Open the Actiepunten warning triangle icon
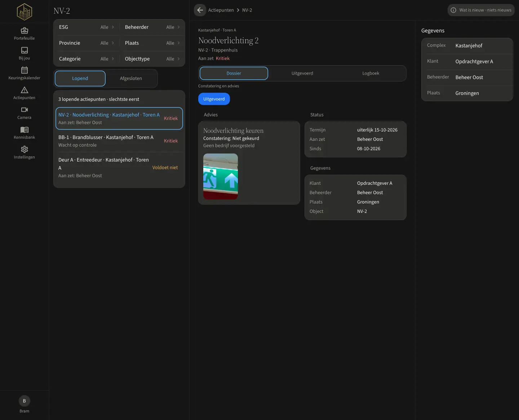519x420 pixels. [25, 90]
